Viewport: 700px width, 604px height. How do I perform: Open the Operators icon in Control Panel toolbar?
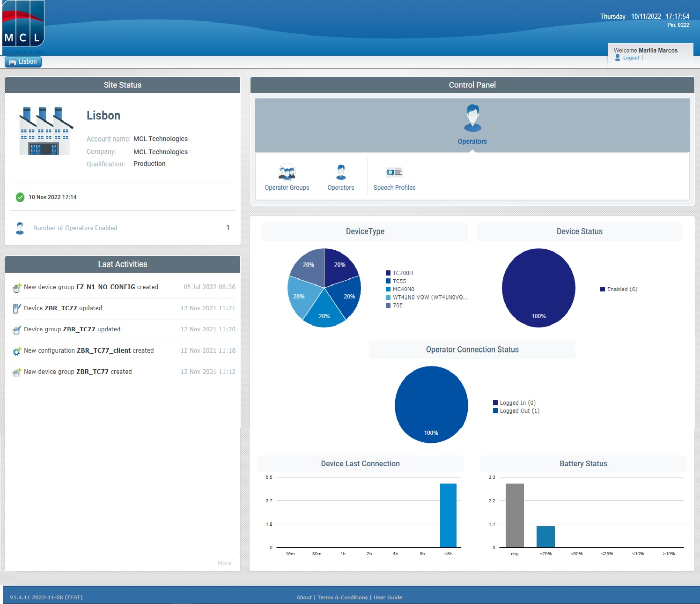(340, 177)
